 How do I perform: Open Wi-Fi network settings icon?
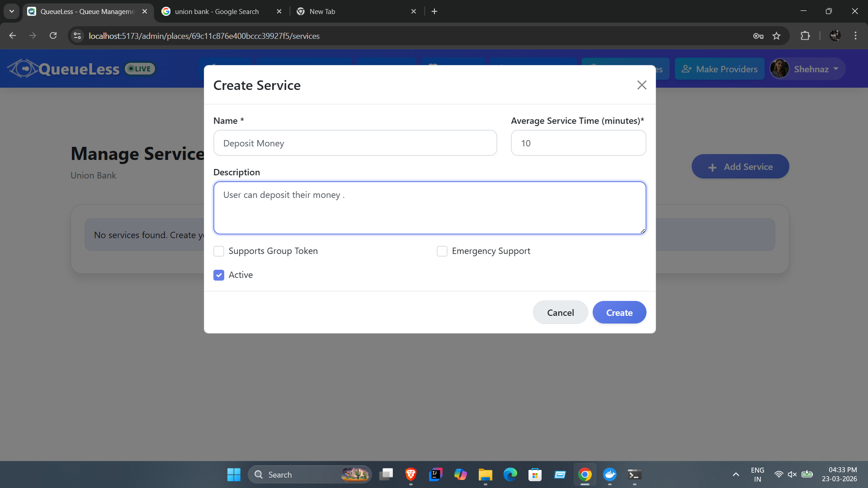point(778,474)
